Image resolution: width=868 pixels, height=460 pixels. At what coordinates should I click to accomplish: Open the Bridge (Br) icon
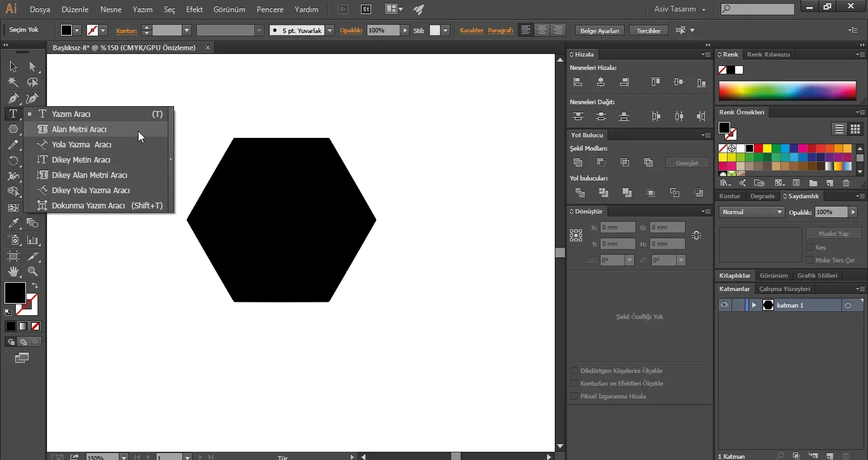(x=344, y=10)
